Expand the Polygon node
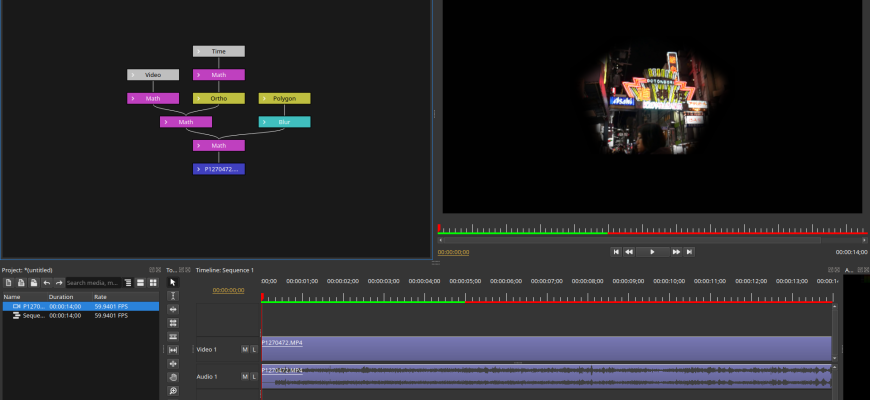Image resolution: width=870 pixels, height=400 pixels. (x=264, y=99)
